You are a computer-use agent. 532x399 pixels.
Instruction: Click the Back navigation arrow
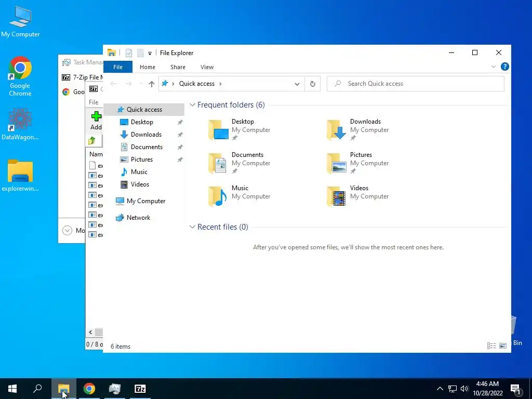point(113,84)
